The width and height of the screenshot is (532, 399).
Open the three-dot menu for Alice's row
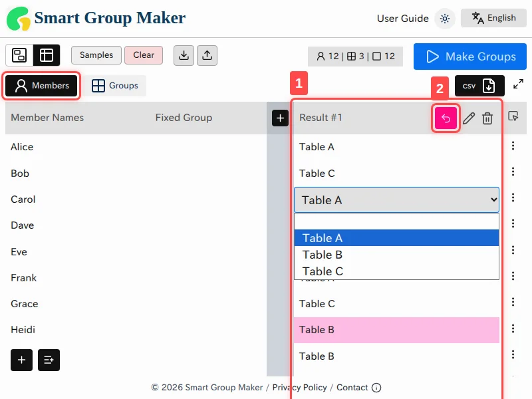tap(513, 146)
